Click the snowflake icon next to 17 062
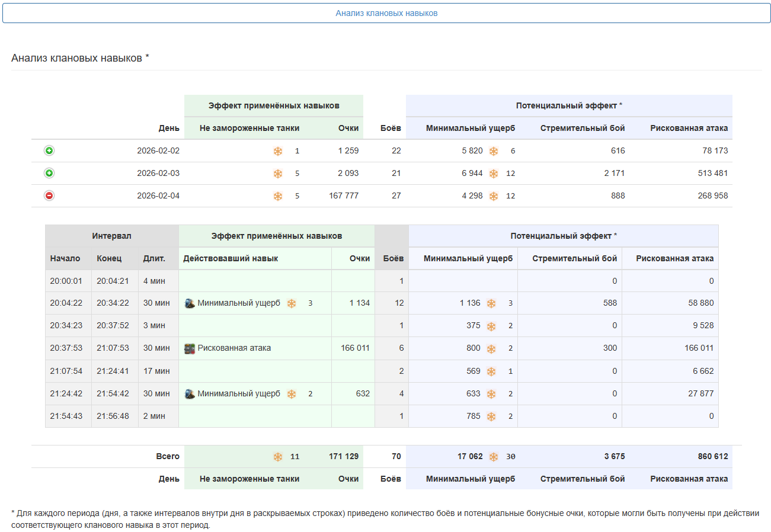The width and height of the screenshot is (771, 532). (494, 457)
